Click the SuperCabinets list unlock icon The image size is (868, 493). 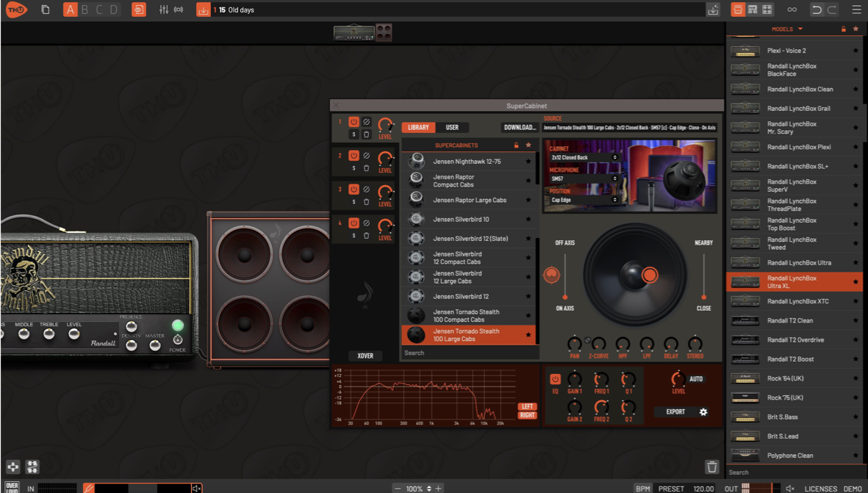click(516, 145)
